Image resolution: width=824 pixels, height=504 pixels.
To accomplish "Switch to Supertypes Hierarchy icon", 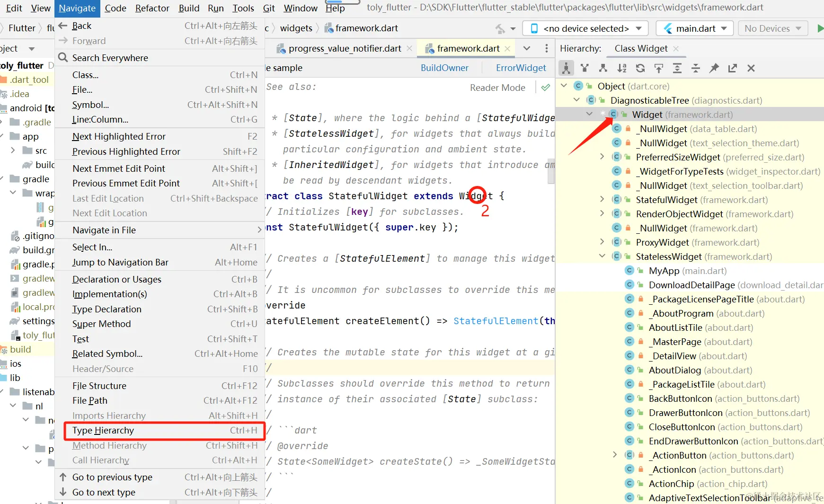I will click(585, 68).
